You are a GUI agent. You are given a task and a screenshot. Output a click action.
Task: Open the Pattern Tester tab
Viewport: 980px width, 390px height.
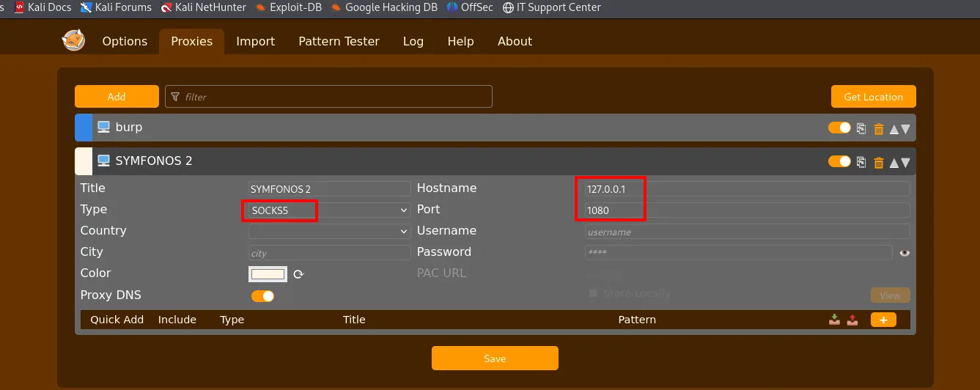click(339, 41)
